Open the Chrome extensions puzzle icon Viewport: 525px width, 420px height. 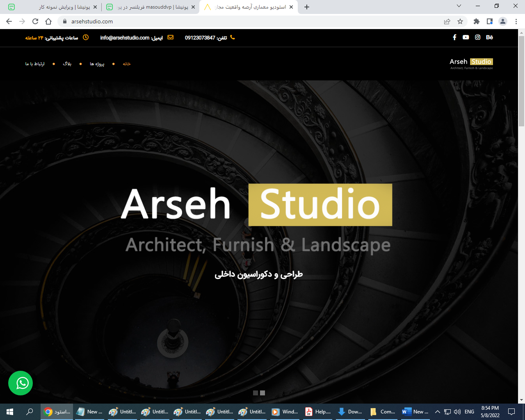pyautogui.click(x=477, y=21)
